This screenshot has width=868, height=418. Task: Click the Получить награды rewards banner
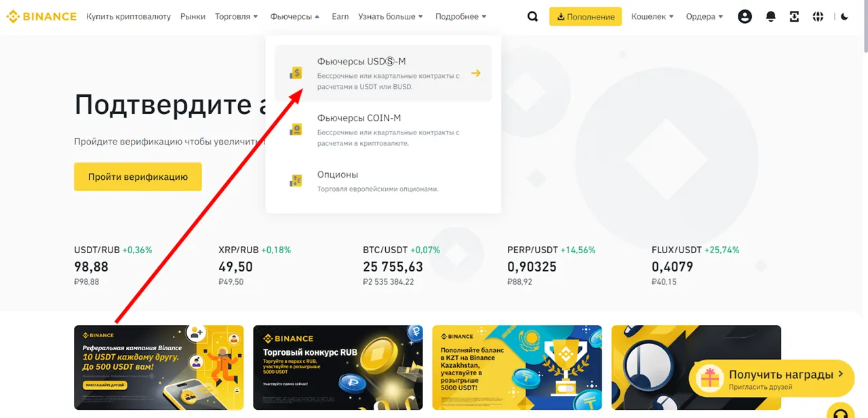pyautogui.click(x=772, y=379)
